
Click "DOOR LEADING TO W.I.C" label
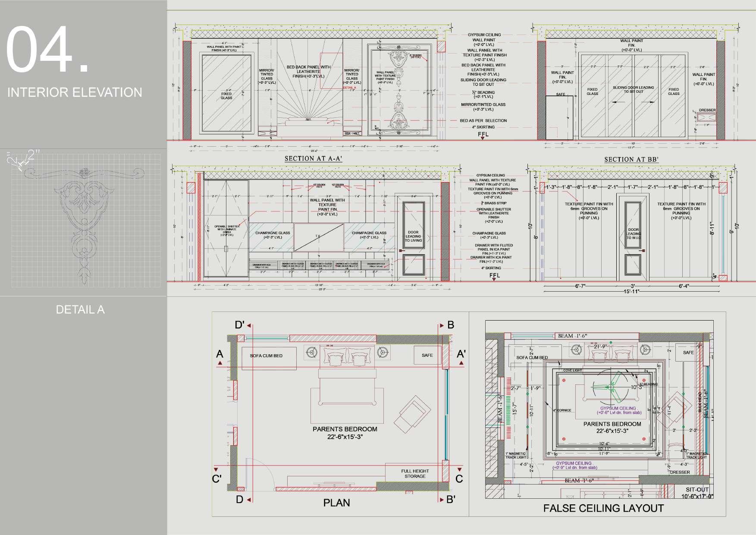(634, 234)
